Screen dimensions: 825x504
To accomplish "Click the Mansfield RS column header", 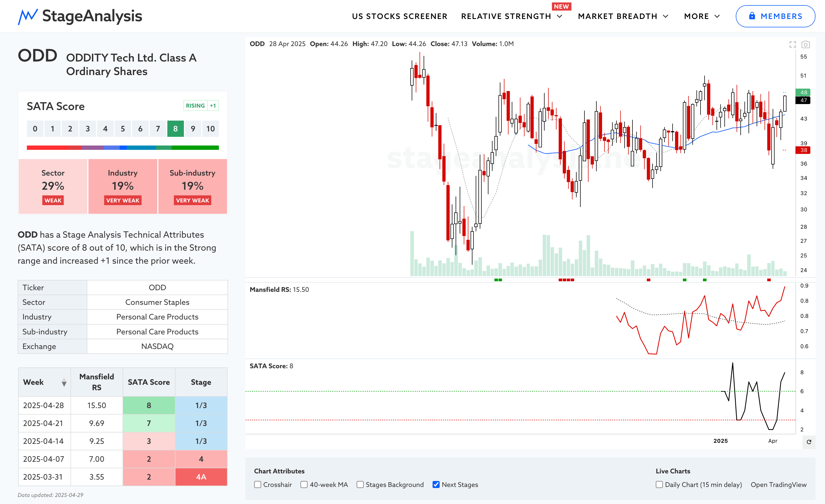I will pyautogui.click(x=97, y=382).
